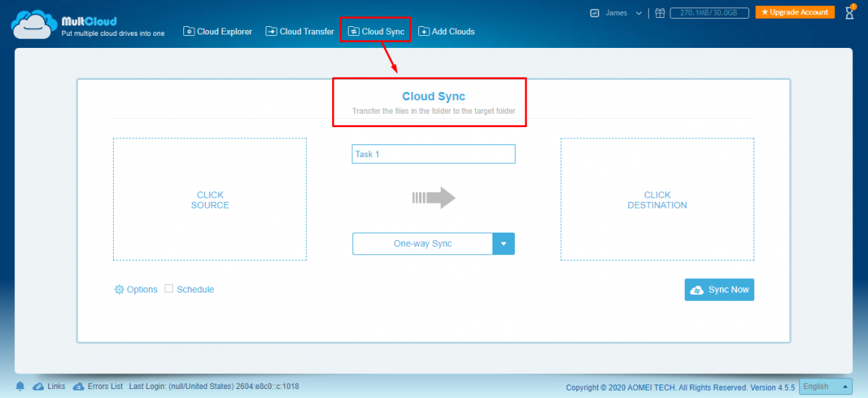Click the Cloud Sync heading text
Viewport: 868px width, 398px height.
click(433, 97)
